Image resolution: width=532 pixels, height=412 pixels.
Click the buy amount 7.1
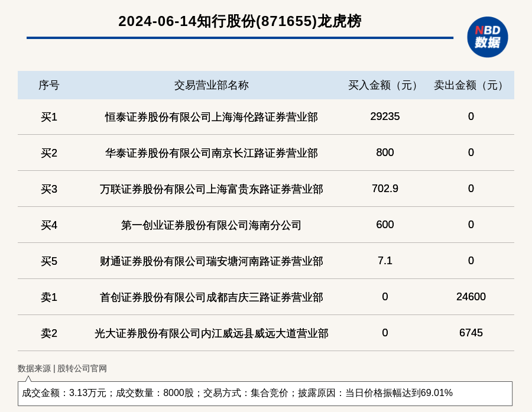[x=385, y=261]
